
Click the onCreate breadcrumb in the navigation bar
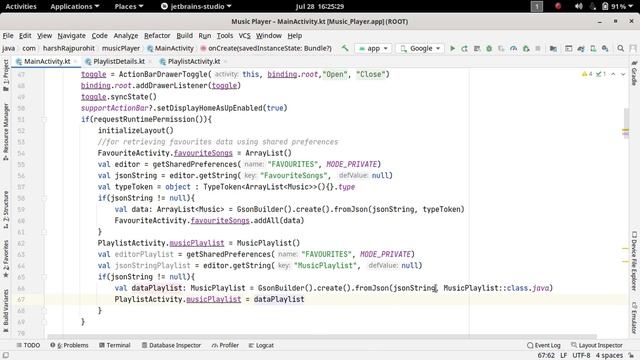266,48
